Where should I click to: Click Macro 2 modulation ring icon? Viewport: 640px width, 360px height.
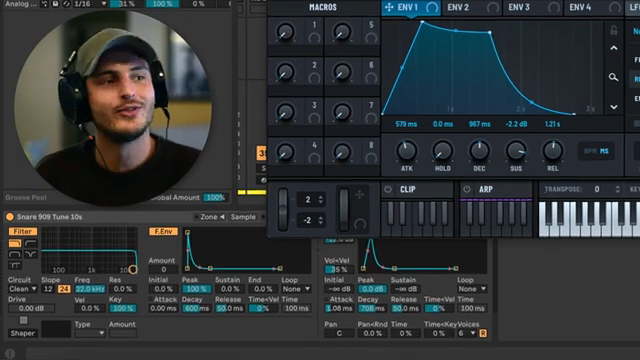(314, 78)
